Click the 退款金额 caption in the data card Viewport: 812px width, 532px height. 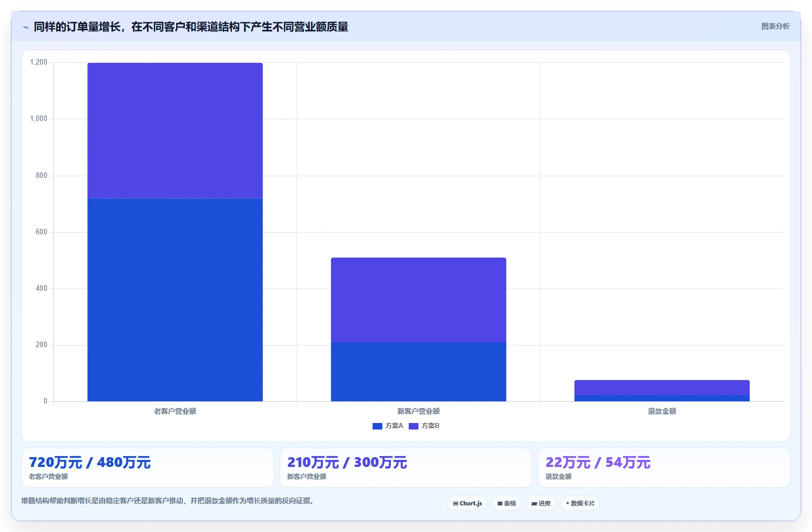click(558, 477)
